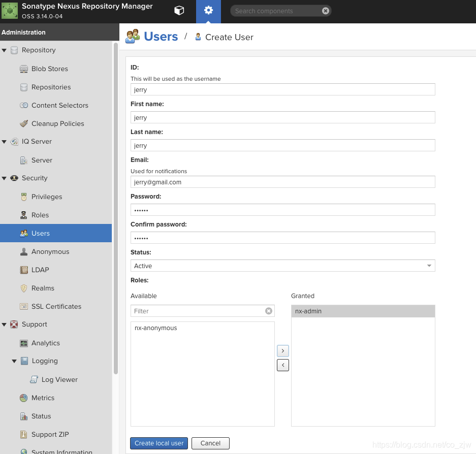
Task: Select nx-anonymous in Available roles
Action: [x=203, y=328]
